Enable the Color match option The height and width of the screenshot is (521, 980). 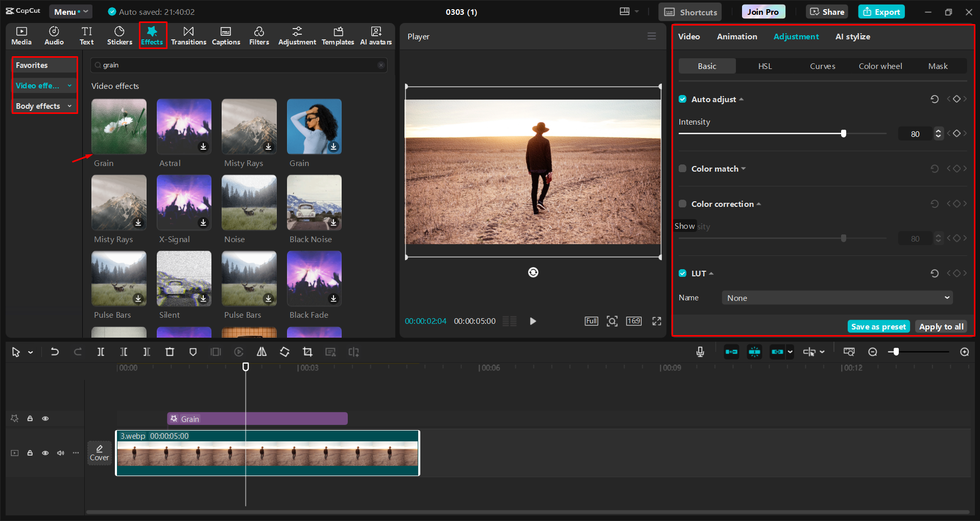[682, 168]
